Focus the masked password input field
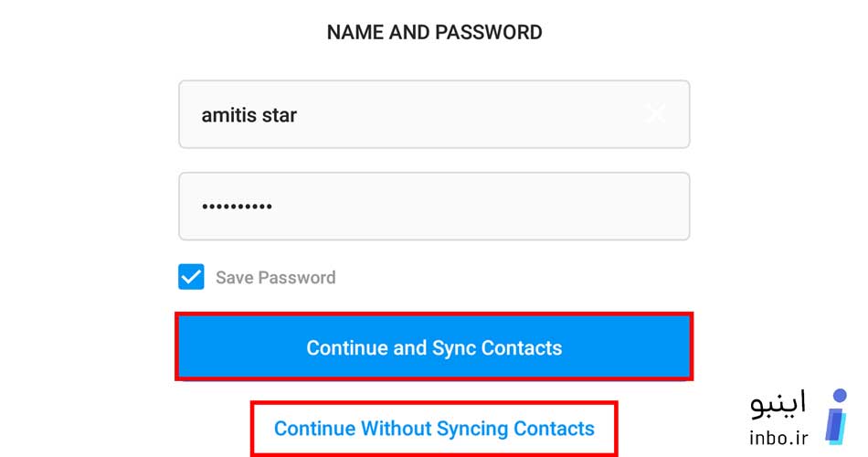Image resolution: width=868 pixels, height=457 pixels. (434, 206)
